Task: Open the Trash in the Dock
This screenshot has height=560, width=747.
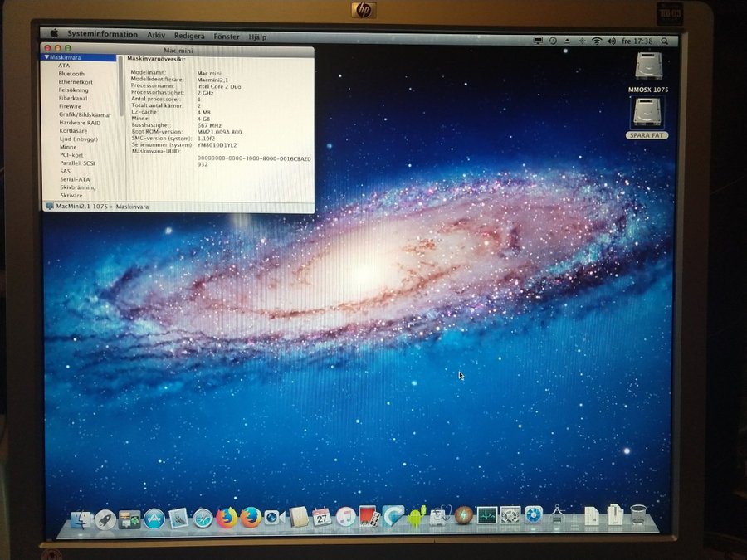Action: tap(637, 514)
